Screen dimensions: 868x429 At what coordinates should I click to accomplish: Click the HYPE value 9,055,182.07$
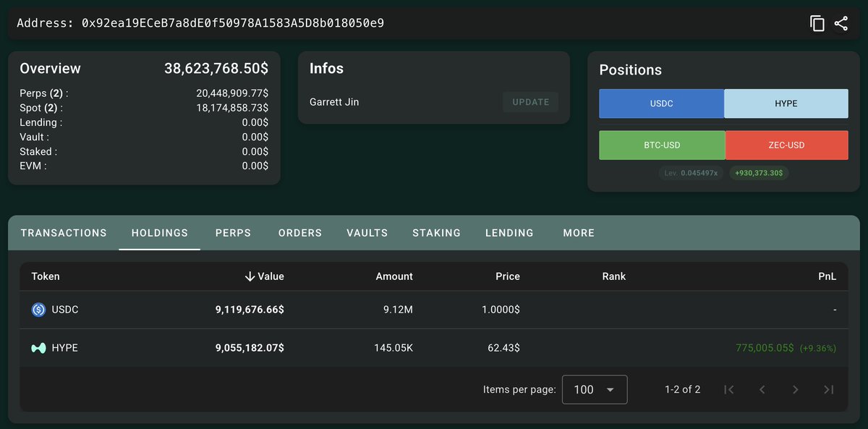(250, 348)
